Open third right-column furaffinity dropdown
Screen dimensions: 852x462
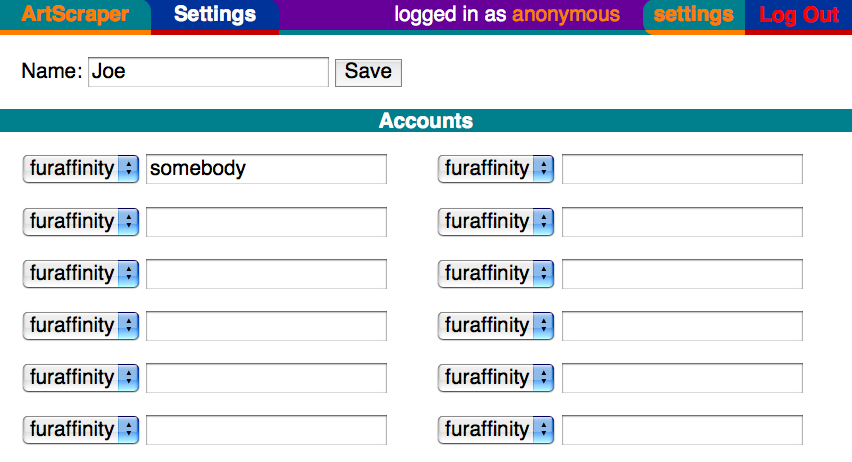[x=496, y=273]
